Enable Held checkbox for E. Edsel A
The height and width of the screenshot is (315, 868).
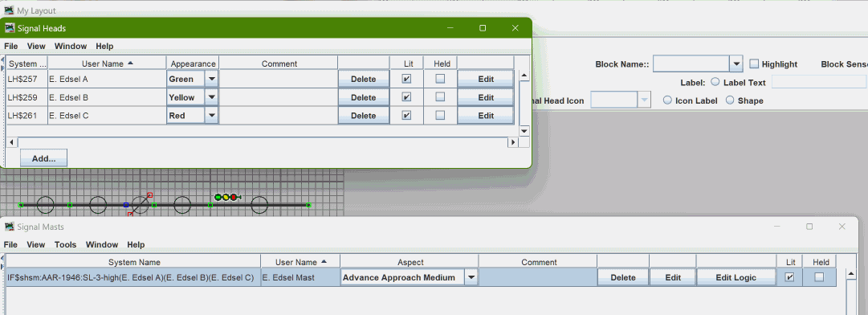pos(440,80)
